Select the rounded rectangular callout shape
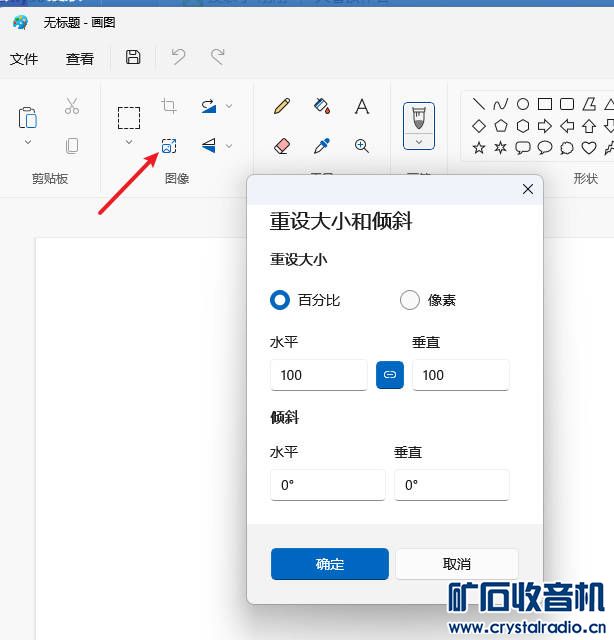Screen dimensions: 614x640 [x=523, y=148]
